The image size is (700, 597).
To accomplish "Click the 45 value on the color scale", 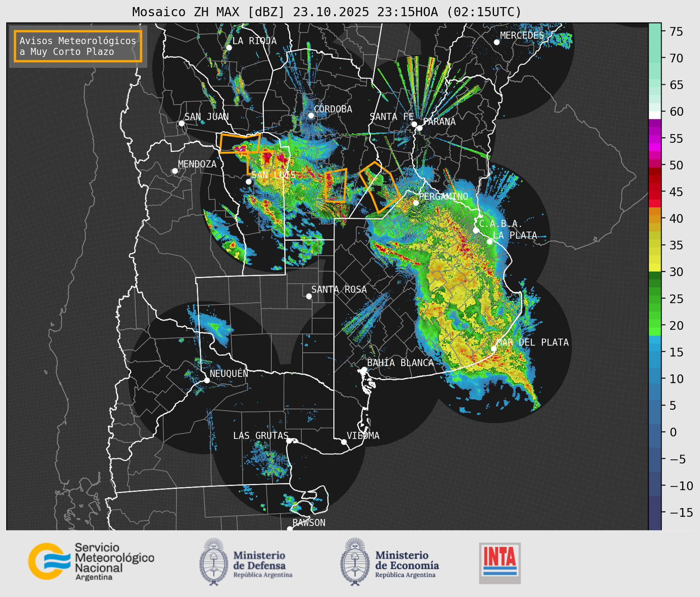I will (676, 192).
